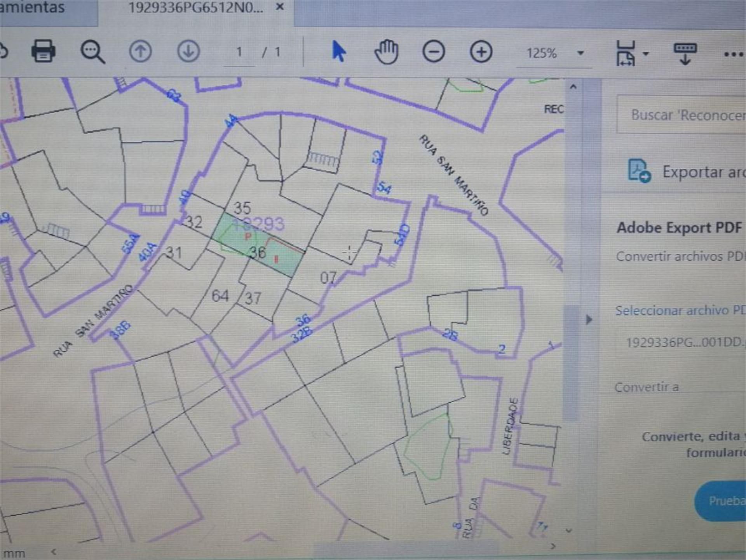Click parcel label 64 on map
The height and width of the screenshot is (560, 746).
pos(220,296)
